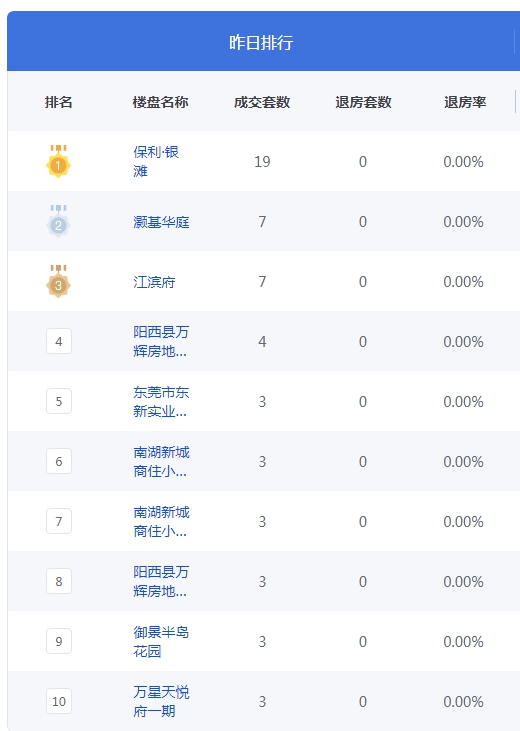Image resolution: width=520 pixels, height=731 pixels.
Task: Click the 退房率 column header
Action: point(465,102)
